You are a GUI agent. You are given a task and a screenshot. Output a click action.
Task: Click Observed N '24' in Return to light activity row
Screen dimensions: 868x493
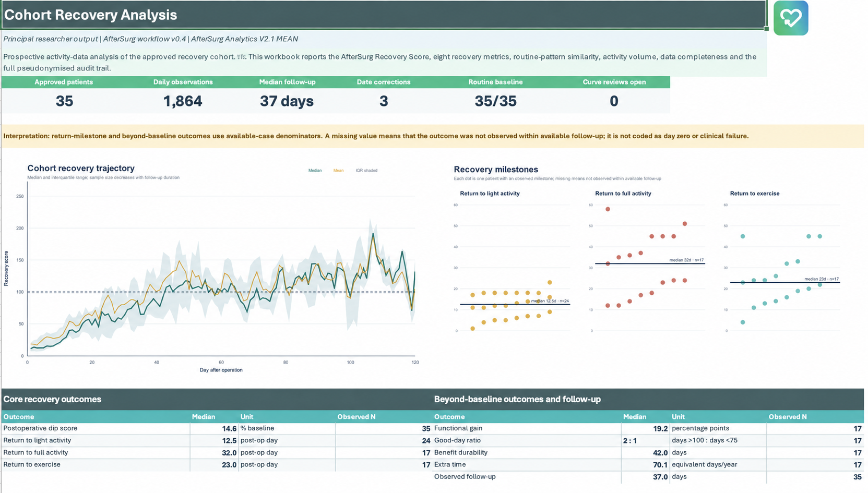pos(384,440)
